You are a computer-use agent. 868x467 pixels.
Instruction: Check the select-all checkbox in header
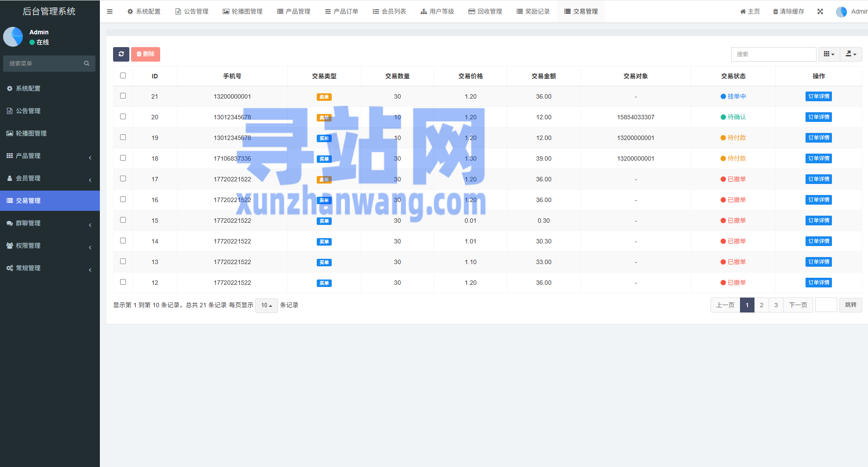click(123, 76)
